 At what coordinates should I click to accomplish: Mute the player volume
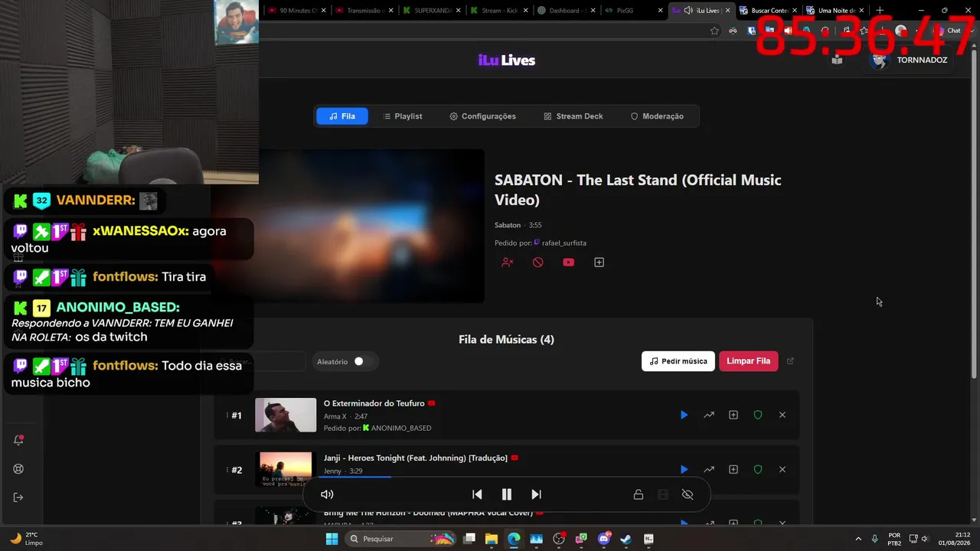pyautogui.click(x=327, y=494)
